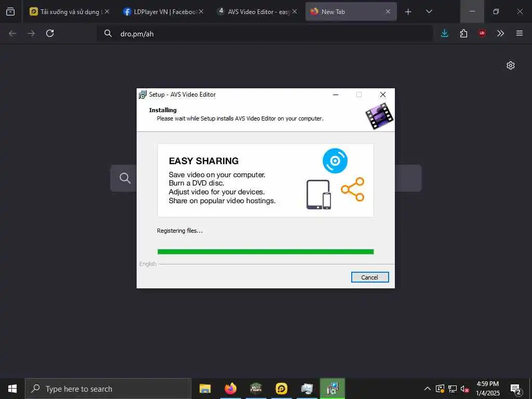This screenshot has height=399, width=532.
Task: Open the extensions puzzle icon
Action: click(463, 33)
